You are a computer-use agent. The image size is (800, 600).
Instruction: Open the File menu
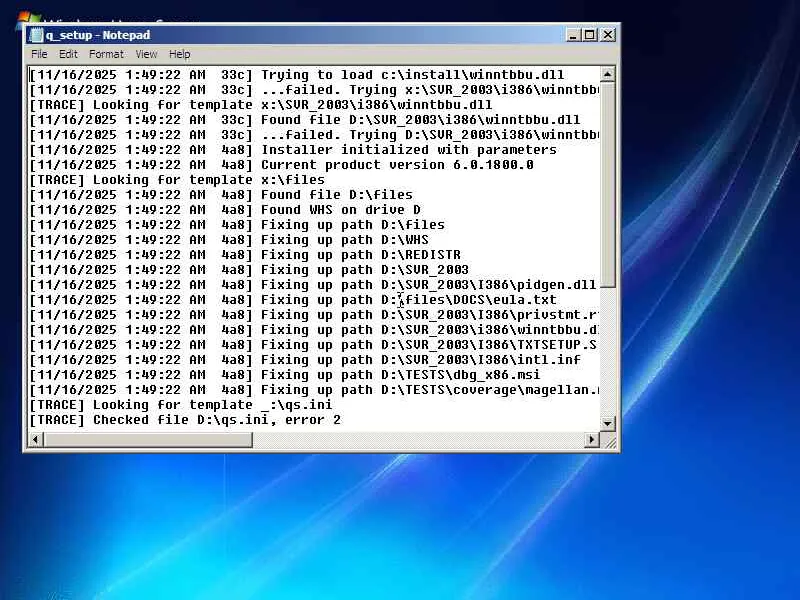click(39, 54)
